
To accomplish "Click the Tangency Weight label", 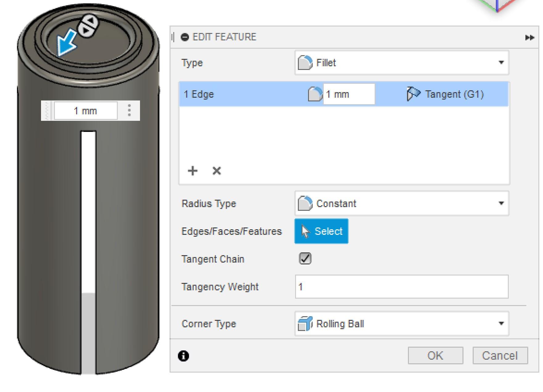I will 220,287.
